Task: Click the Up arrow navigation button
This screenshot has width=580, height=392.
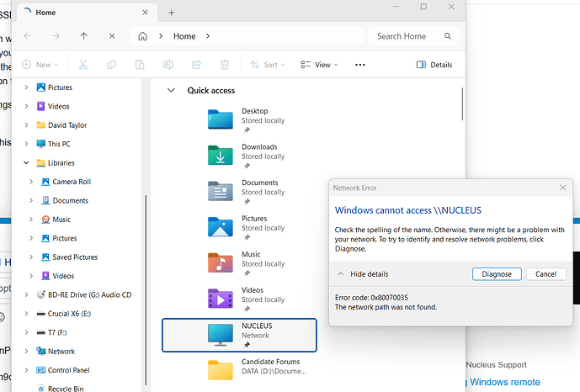Action: pyautogui.click(x=83, y=36)
